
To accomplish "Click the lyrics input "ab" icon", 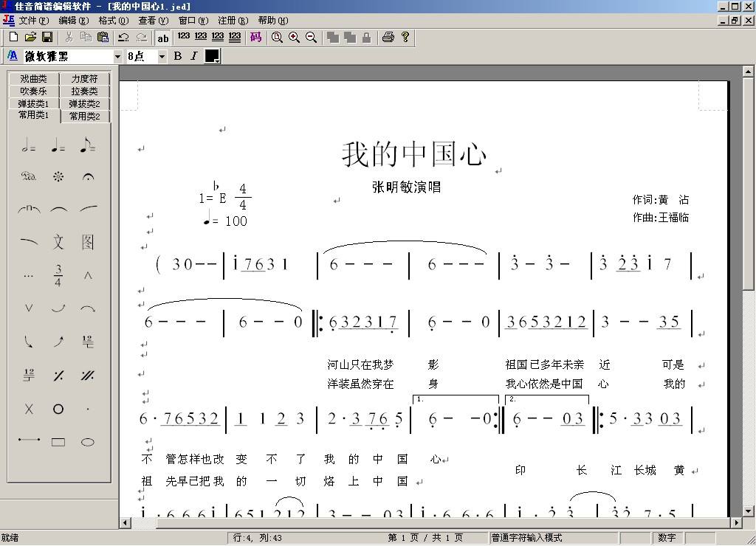I will 163,38.
